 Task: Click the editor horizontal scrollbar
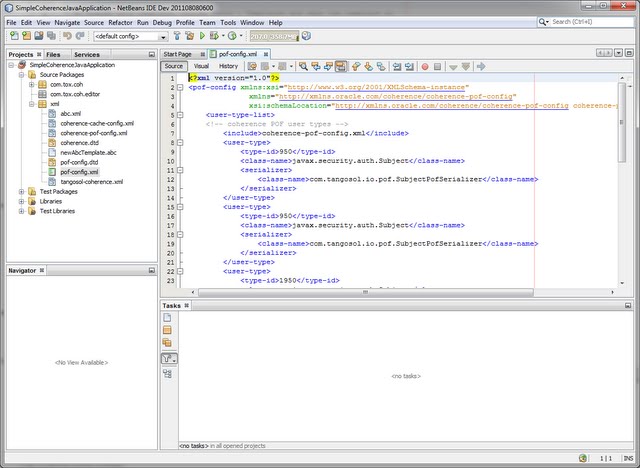tap(366, 292)
